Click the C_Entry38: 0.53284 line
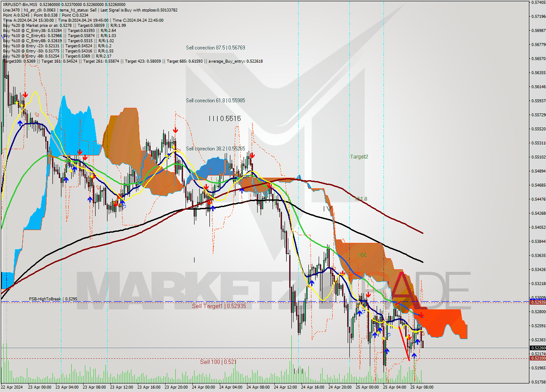Screen dimensions: 546x392 click(x=59, y=30)
